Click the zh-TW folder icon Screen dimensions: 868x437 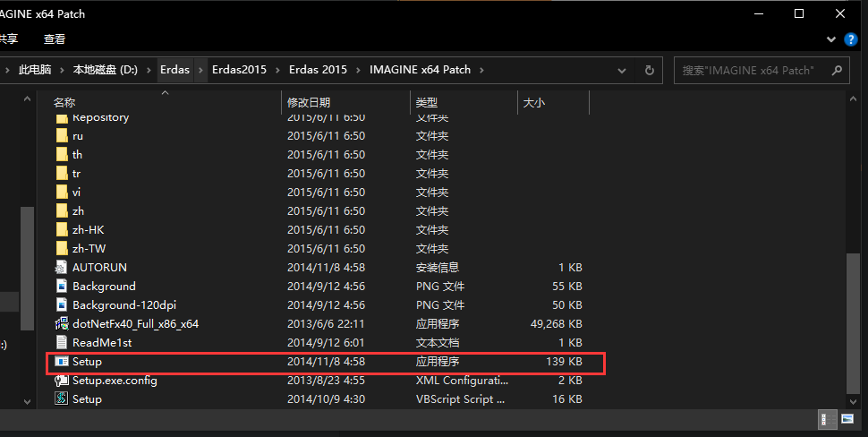62,249
